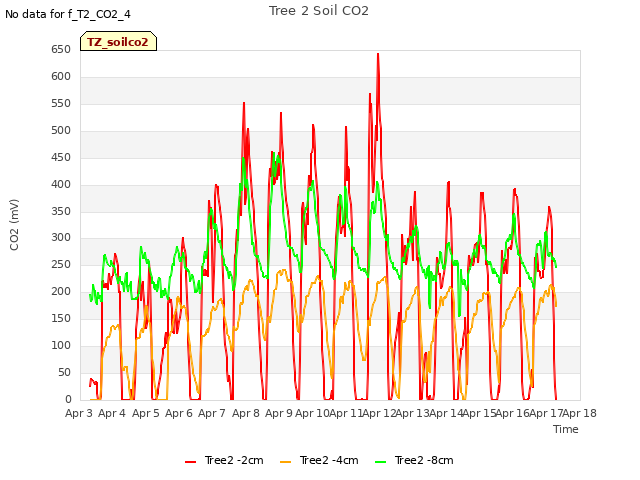
Task: Click the Apr 18 x-axis tick label
Action: (x=580, y=413)
